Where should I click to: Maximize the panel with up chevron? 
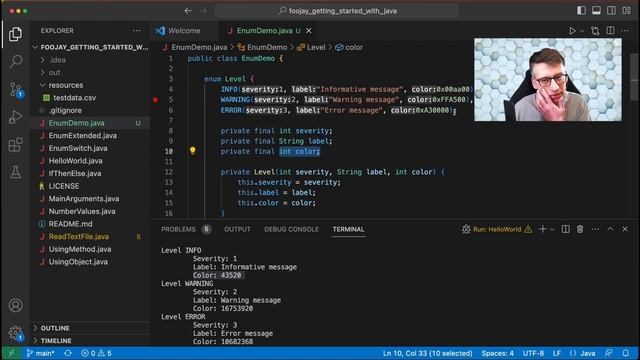(610, 229)
